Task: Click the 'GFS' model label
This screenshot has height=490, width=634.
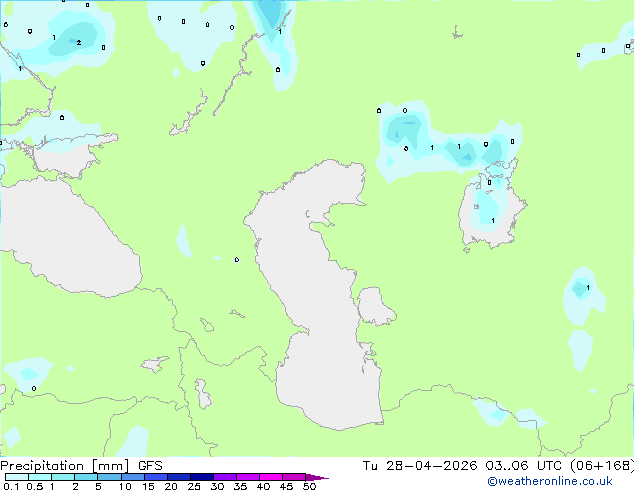Action: [x=150, y=466]
